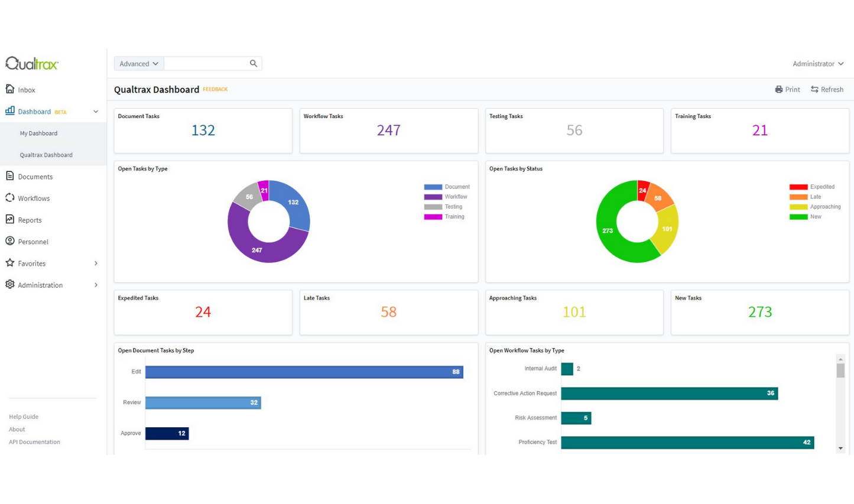
Task: Expand the Administration menu
Action: click(x=40, y=285)
